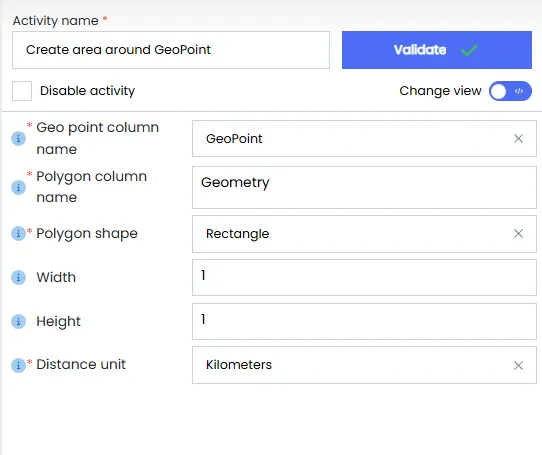Toggle the Change view switch
The width and height of the screenshot is (542, 455).
point(510,91)
